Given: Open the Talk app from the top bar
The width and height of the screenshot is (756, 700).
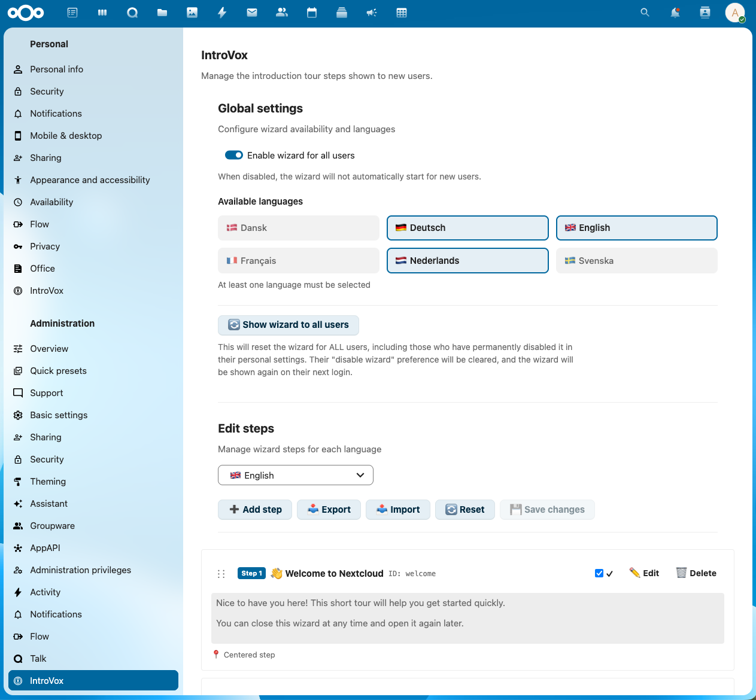Looking at the screenshot, I should [132, 12].
